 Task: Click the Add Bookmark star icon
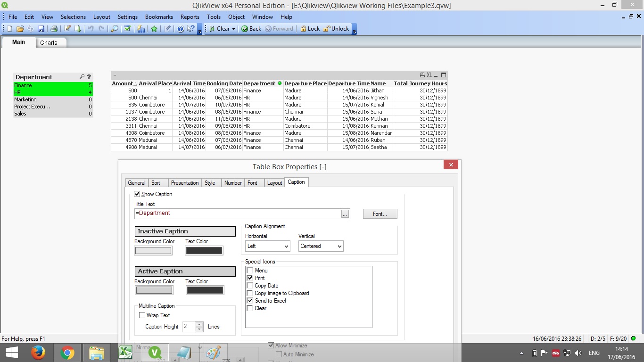[154, 29]
